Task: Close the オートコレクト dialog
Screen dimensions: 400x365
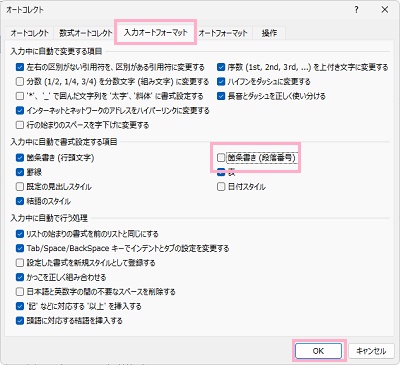Action: [x=385, y=10]
